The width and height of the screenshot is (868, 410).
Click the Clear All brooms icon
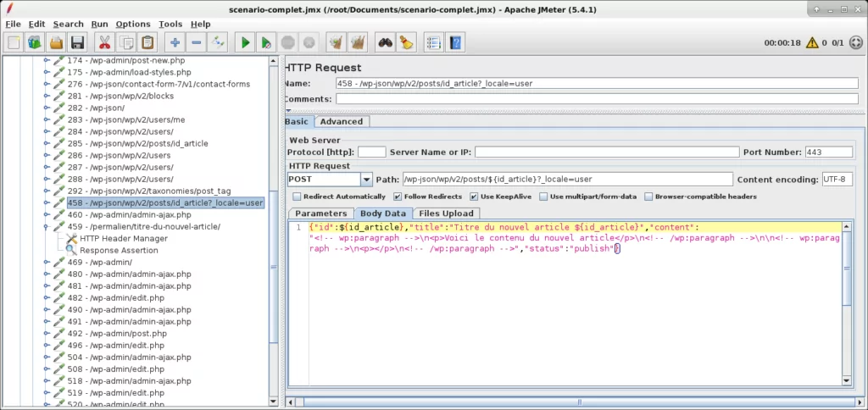(358, 42)
